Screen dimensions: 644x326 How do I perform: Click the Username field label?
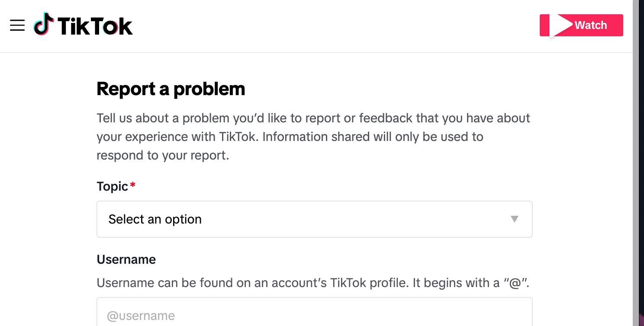[126, 259]
